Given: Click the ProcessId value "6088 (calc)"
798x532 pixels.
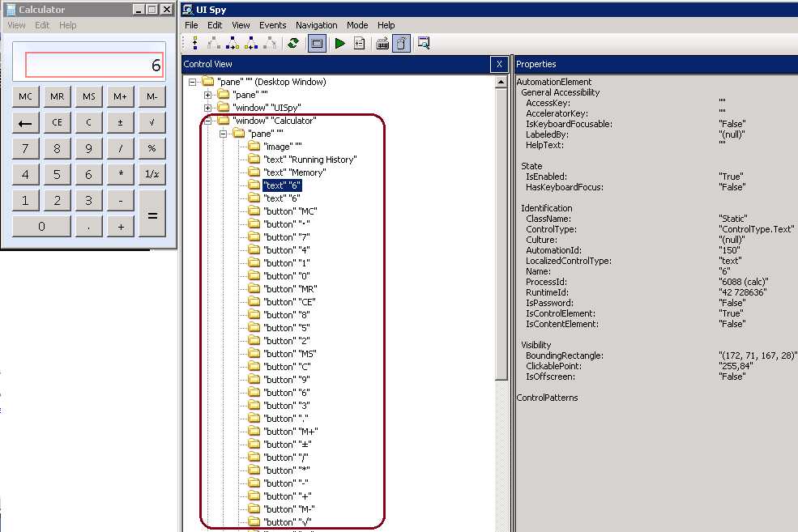Looking at the screenshot, I should (x=744, y=282).
